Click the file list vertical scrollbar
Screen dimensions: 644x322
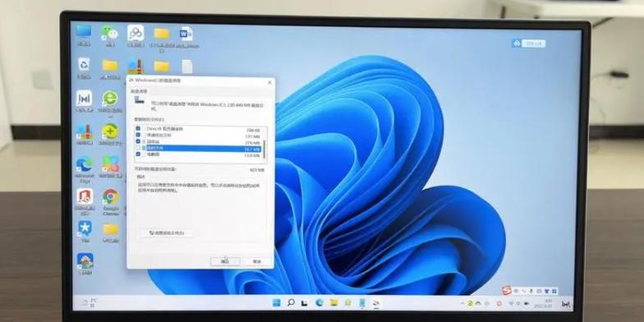coord(264,149)
